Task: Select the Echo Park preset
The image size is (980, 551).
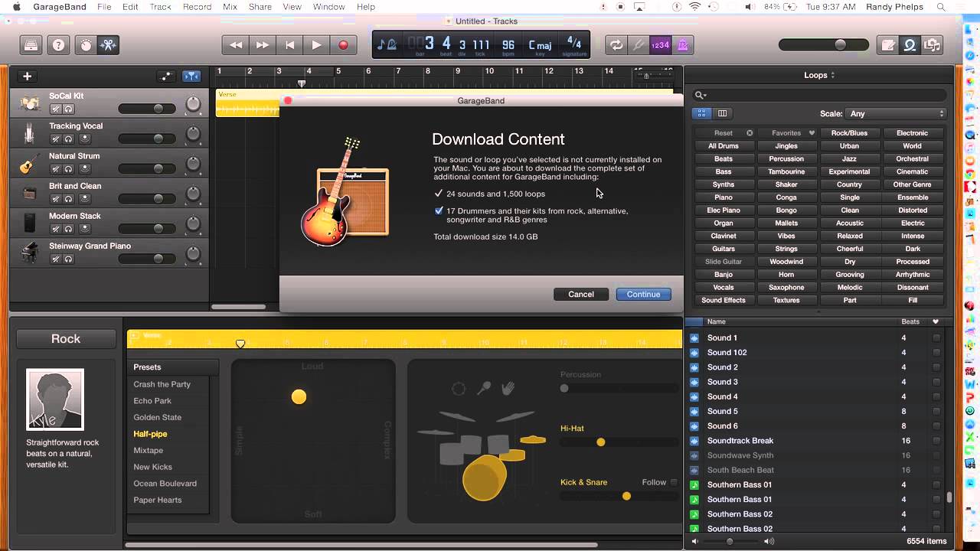Action: [x=152, y=401]
